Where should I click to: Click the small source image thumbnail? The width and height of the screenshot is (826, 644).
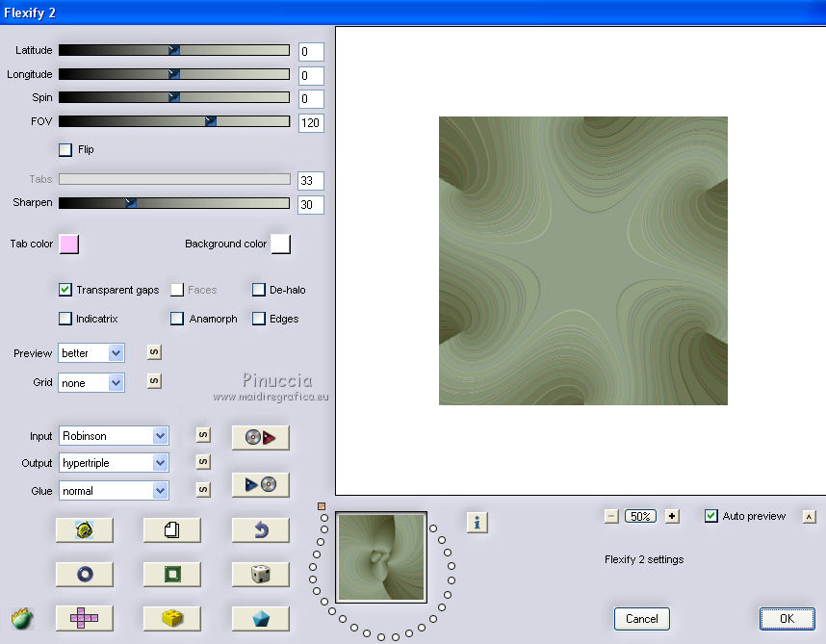tap(381, 557)
